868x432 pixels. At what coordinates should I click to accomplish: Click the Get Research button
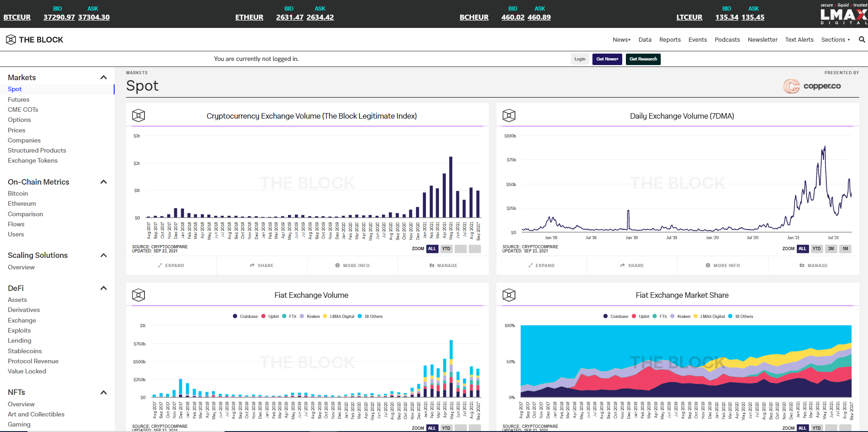point(643,59)
